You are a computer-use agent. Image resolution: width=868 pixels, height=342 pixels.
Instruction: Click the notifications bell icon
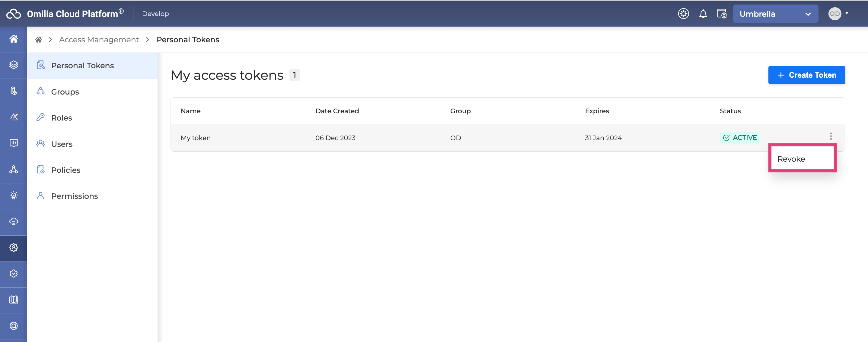(703, 14)
